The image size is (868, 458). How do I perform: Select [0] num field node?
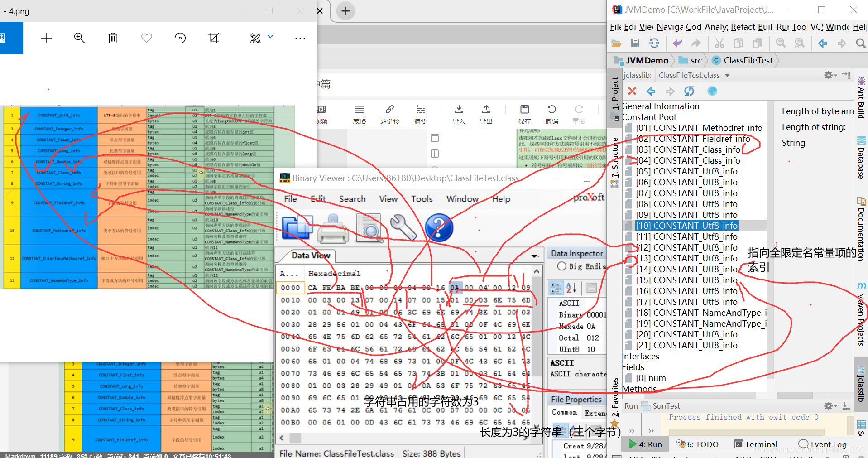point(651,378)
